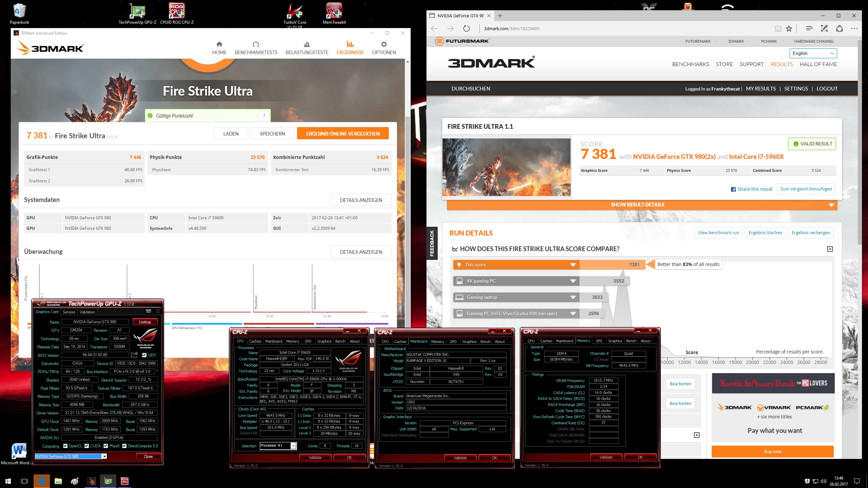This screenshot has width=868, height=488.
Task: Toggle UEFI checkbox in GPU-Z
Action: click(144, 355)
